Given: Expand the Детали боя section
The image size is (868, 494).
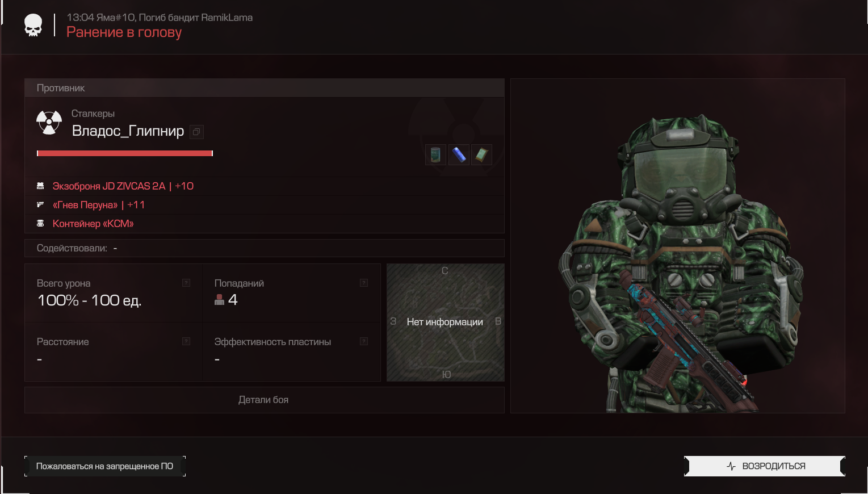Looking at the screenshot, I should 265,400.
